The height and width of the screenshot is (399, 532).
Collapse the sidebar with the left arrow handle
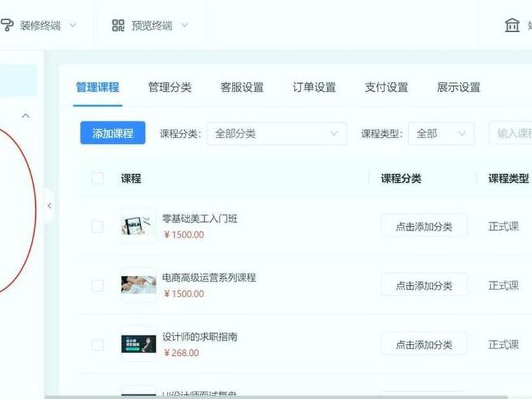pyautogui.click(x=49, y=205)
